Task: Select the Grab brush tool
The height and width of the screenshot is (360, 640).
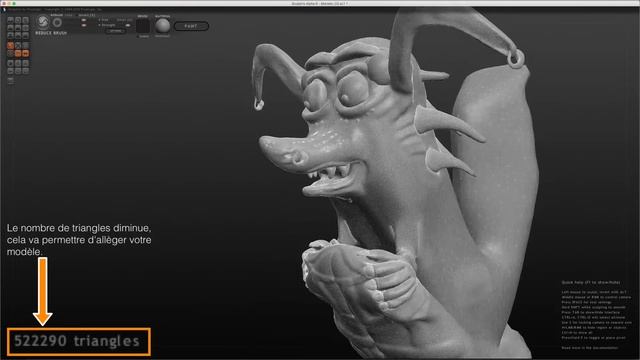Action: [25, 28]
